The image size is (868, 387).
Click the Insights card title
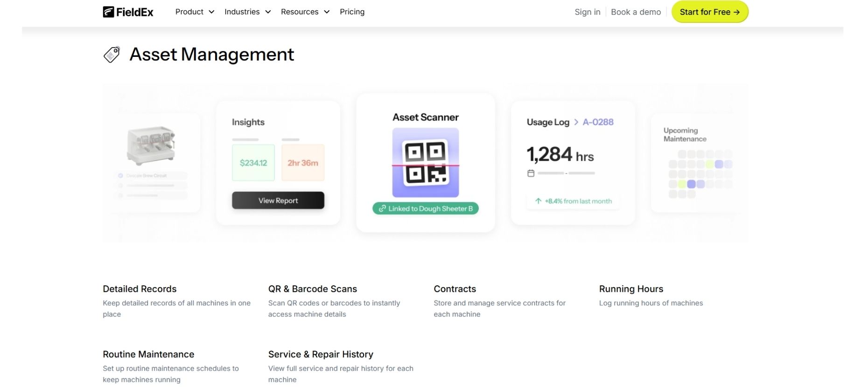pos(248,122)
